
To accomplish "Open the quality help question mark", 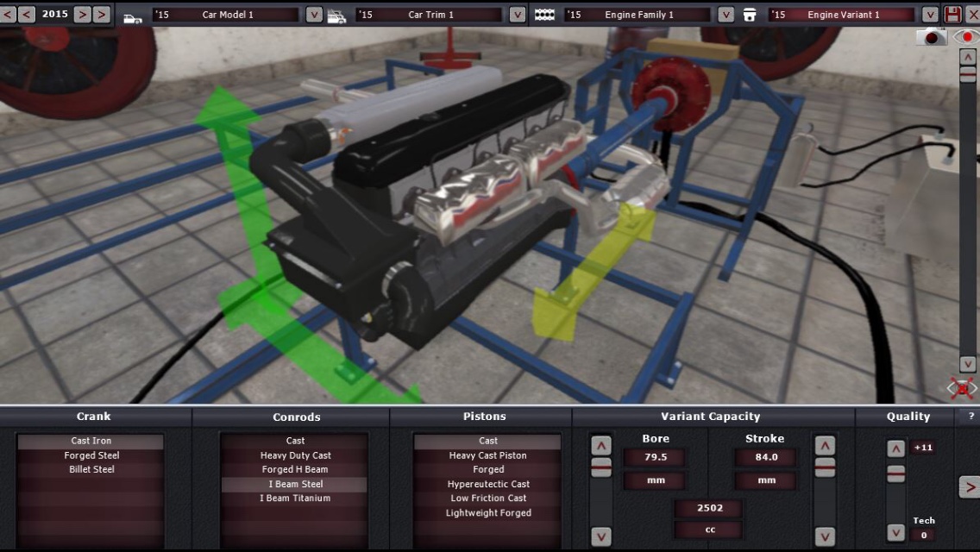I will point(971,416).
